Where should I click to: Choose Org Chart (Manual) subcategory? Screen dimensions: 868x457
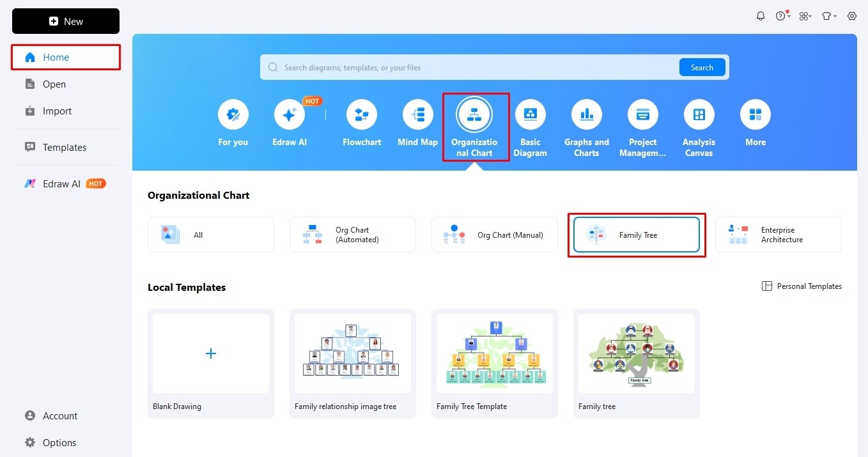[495, 235]
